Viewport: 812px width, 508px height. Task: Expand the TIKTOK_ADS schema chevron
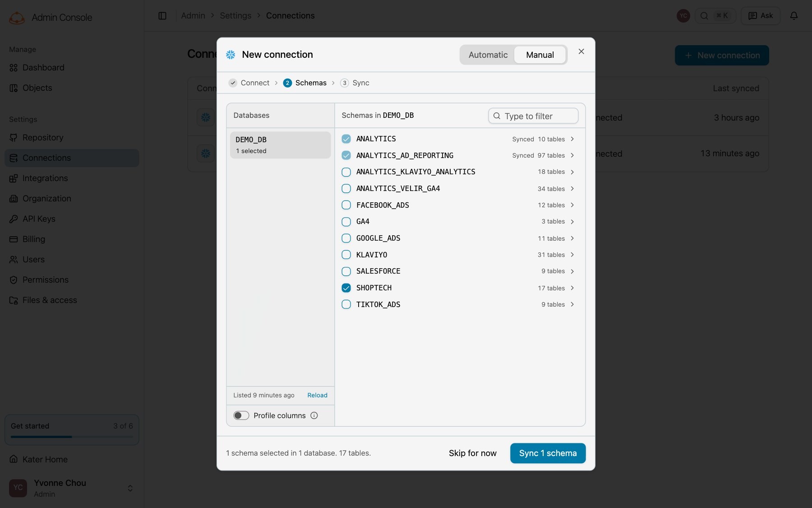click(x=572, y=304)
